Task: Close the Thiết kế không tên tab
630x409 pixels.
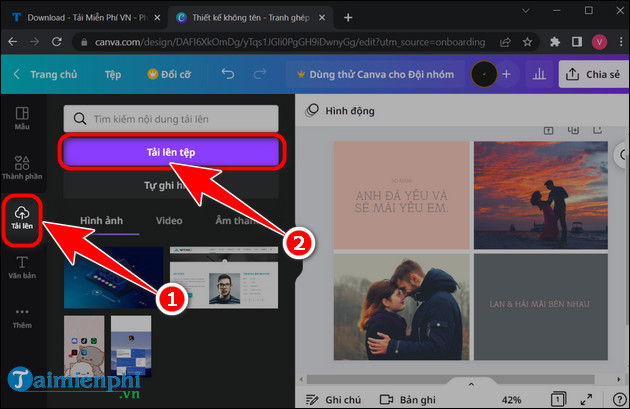Action: click(x=322, y=18)
